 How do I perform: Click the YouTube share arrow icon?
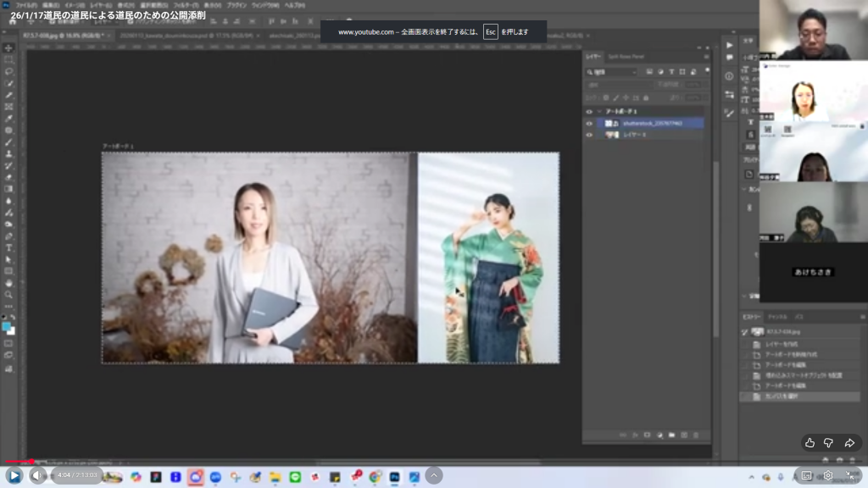click(x=849, y=443)
